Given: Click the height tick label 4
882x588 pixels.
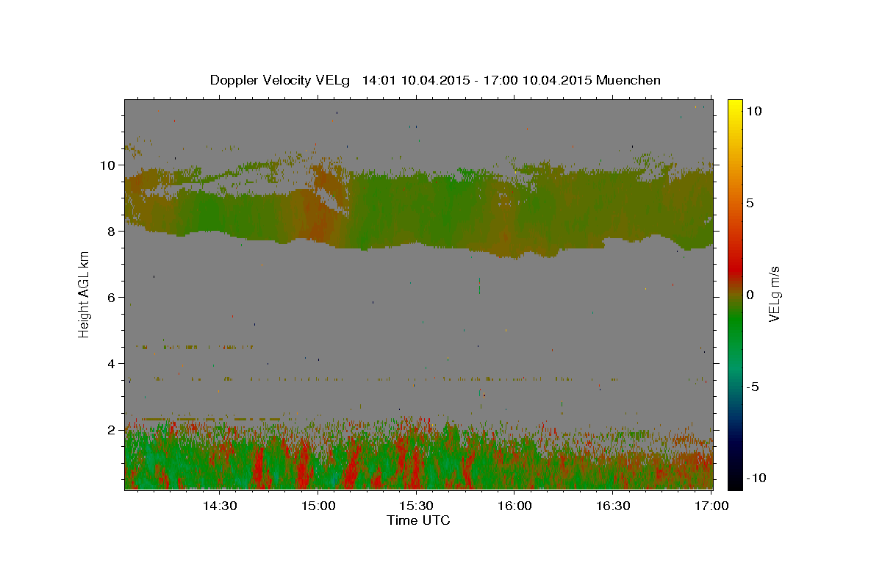Looking at the screenshot, I should [x=112, y=363].
